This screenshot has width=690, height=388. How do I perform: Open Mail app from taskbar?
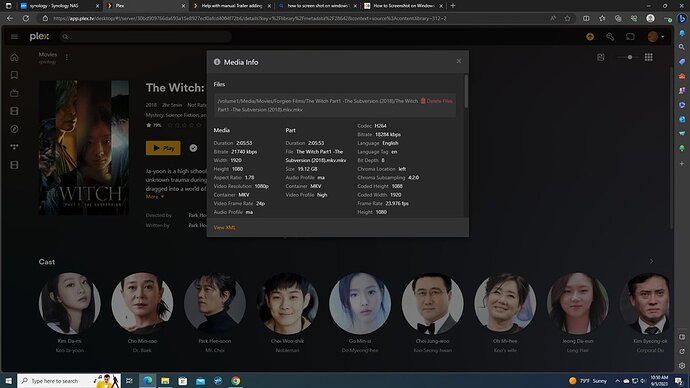200,381
